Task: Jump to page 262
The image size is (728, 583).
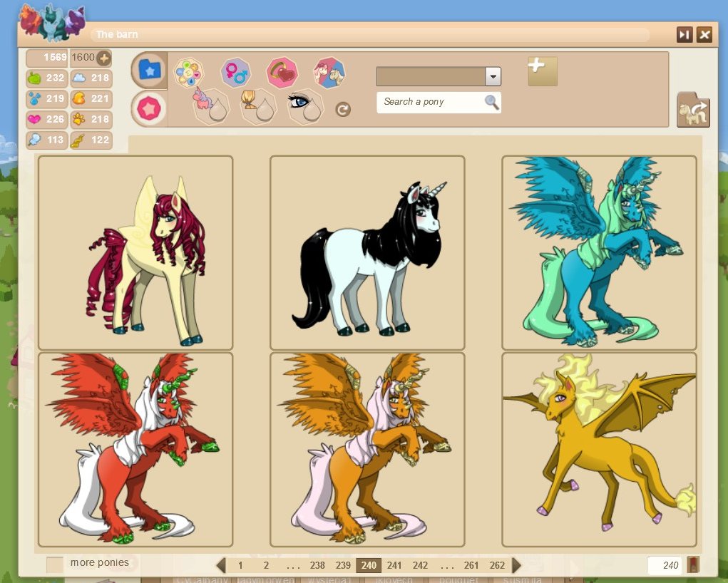Action: coord(497,565)
